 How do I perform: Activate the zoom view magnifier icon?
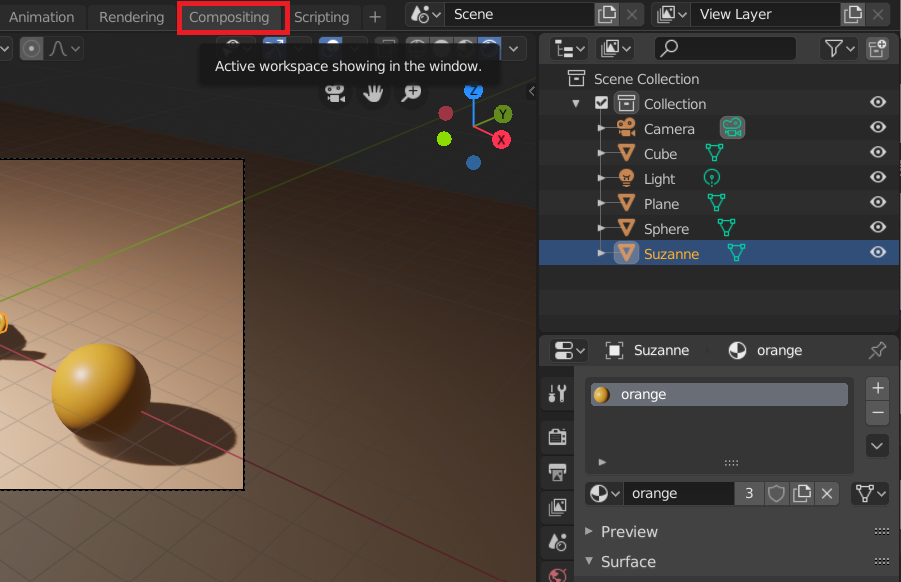coord(411,92)
